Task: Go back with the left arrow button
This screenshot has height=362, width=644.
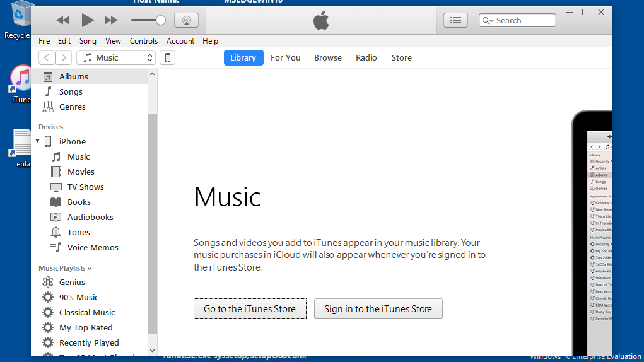Action: (x=47, y=58)
